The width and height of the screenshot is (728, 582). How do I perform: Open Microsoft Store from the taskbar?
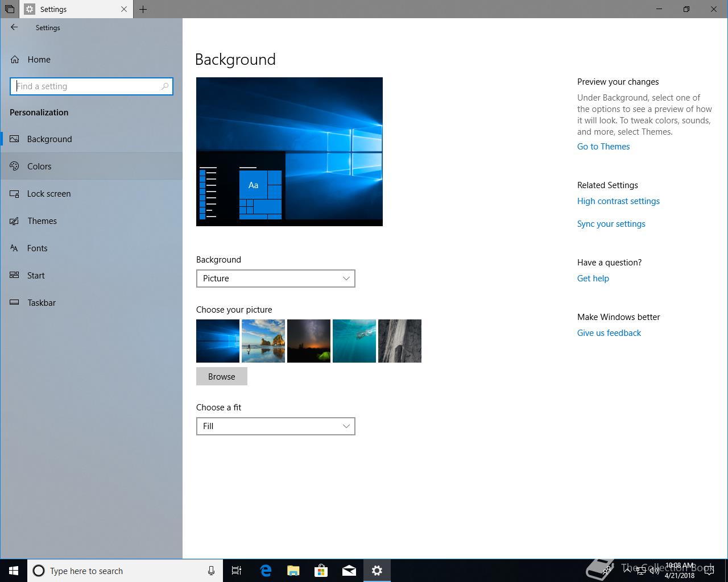[321, 571]
